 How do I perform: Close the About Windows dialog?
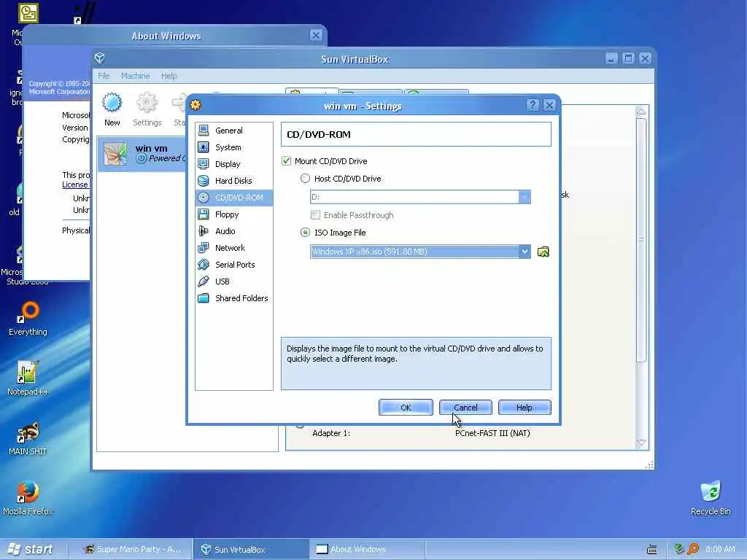tap(315, 35)
